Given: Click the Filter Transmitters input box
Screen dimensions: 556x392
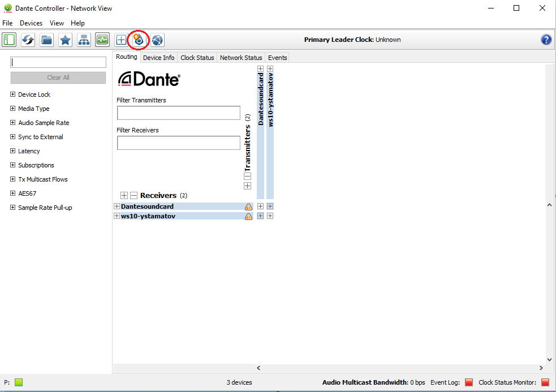Looking at the screenshot, I should pyautogui.click(x=179, y=113).
